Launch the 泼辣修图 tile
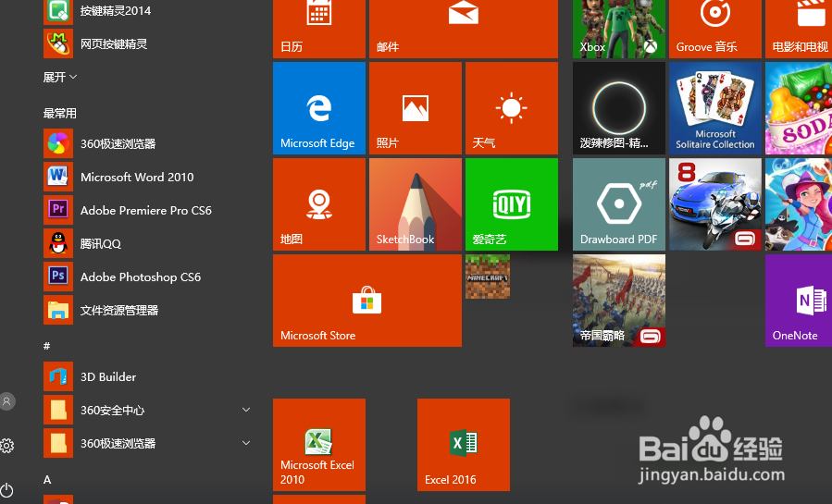 pos(619,108)
